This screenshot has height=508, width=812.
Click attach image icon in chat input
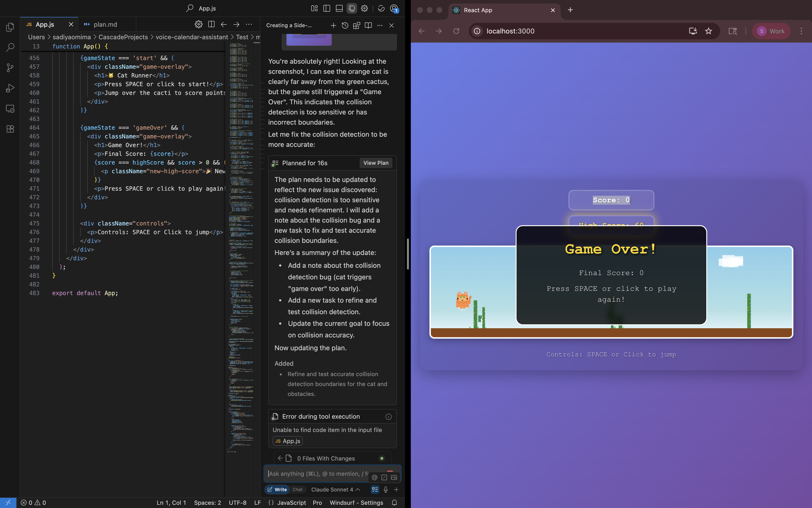click(x=394, y=477)
